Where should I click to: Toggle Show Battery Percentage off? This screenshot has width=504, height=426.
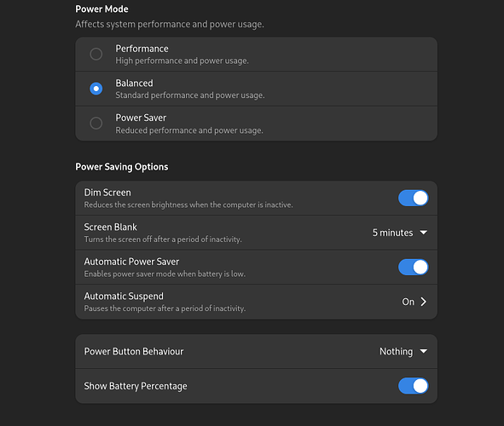tap(413, 386)
